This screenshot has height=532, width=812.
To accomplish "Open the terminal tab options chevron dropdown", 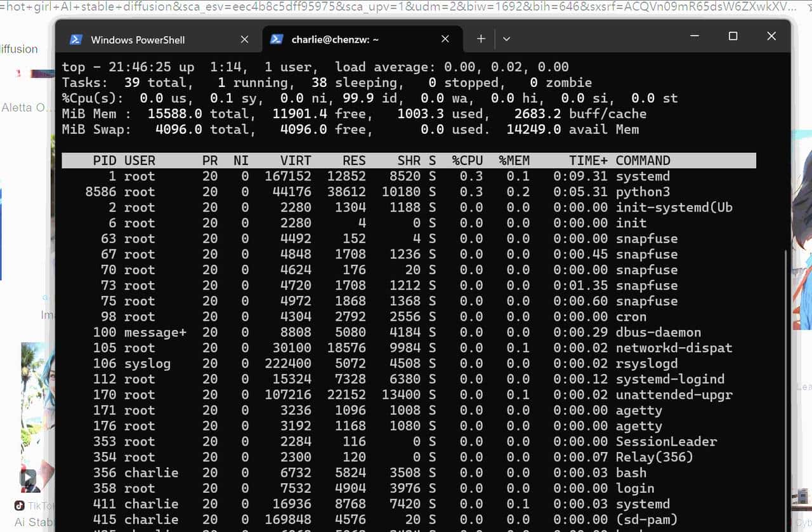I will (x=506, y=39).
